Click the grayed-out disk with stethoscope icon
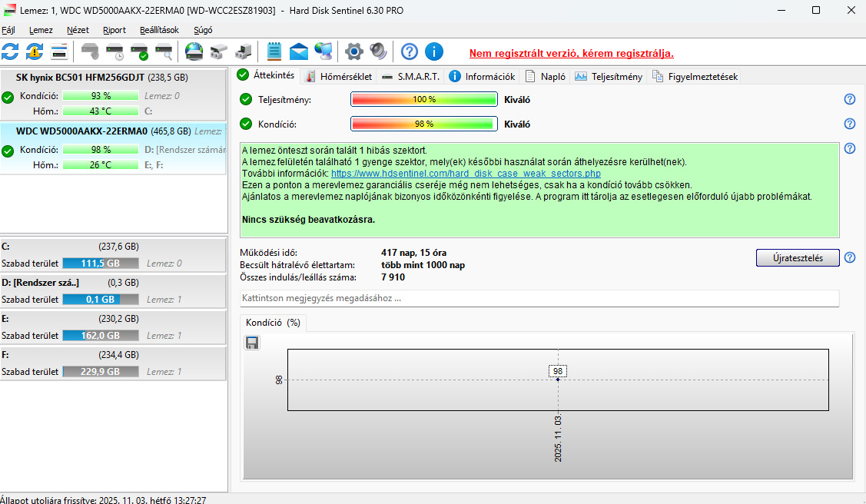This screenshot has height=504, width=866. coord(90,52)
